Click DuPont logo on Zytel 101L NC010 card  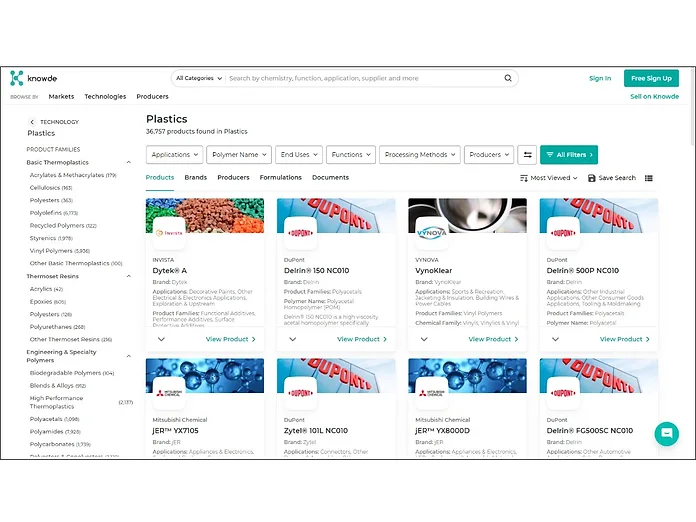coord(301,393)
